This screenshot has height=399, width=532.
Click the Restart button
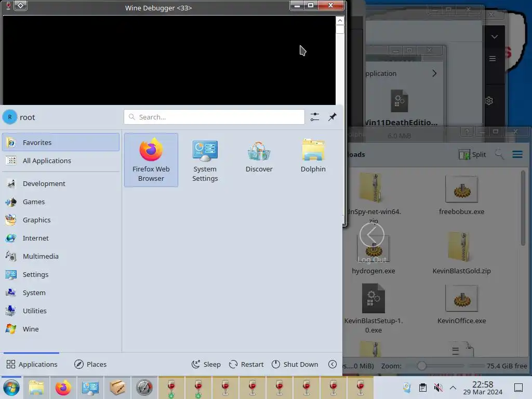[246, 364]
